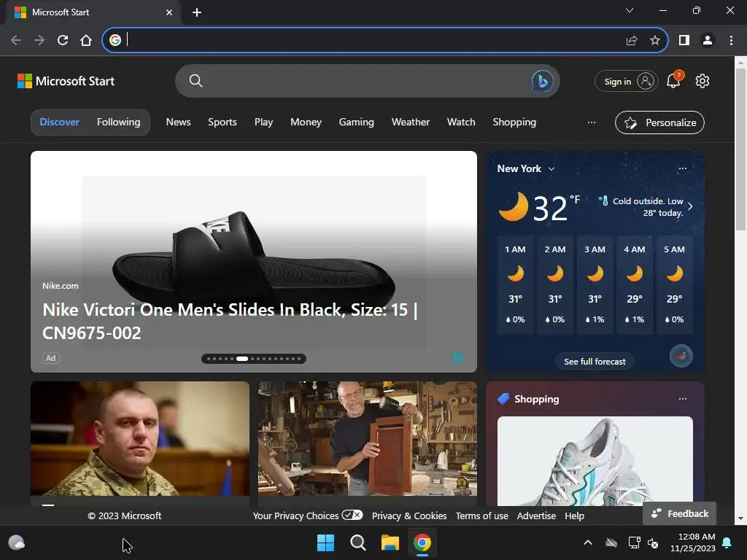Open the News section
Image resolution: width=747 pixels, height=560 pixels.
click(178, 122)
